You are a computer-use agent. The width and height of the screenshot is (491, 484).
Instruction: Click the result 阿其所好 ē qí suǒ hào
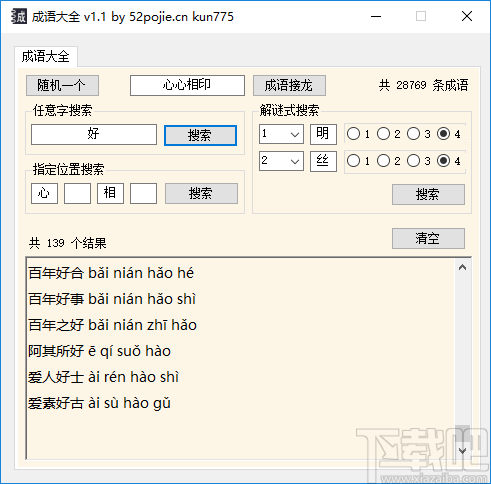point(99,351)
